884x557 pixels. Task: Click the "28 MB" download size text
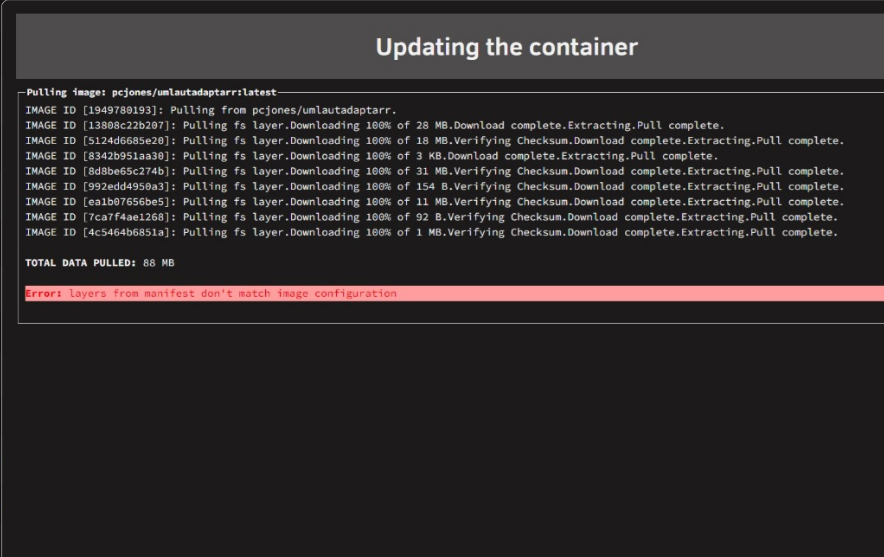click(x=432, y=125)
